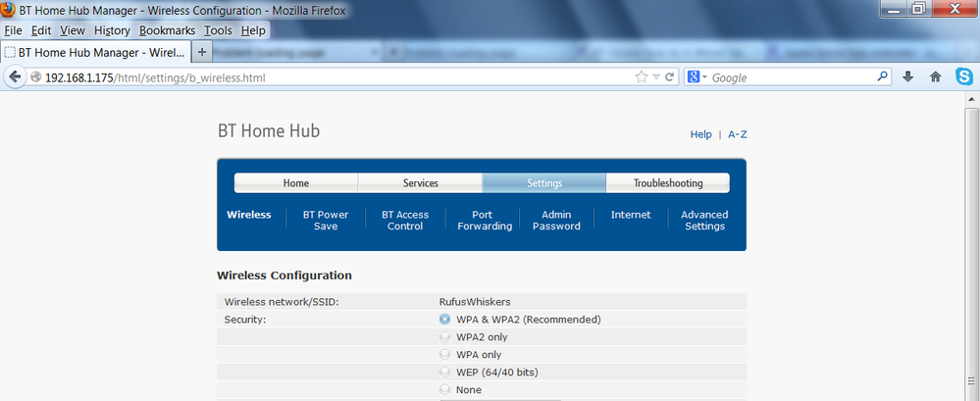The width and height of the screenshot is (980, 401).
Task: Open Internet settings section
Action: pyautogui.click(x=631, y=215)
